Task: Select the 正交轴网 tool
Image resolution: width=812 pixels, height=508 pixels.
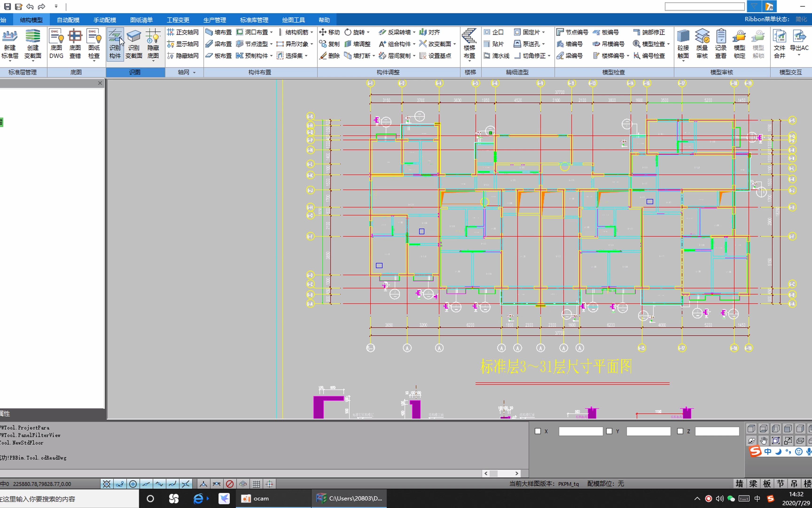Action: [183, 32]
